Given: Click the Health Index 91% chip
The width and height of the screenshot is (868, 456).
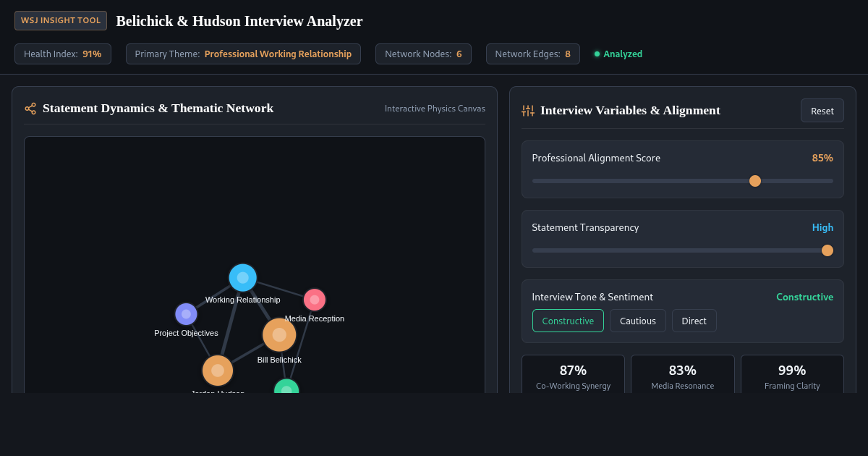Looking at the screenshot, I should tap(63, 54).
